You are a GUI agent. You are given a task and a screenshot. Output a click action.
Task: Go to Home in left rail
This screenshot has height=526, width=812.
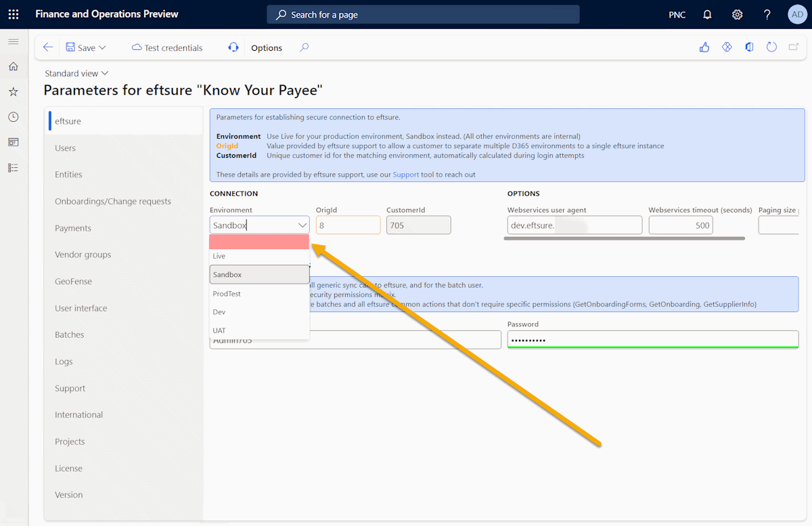point(13,66)
